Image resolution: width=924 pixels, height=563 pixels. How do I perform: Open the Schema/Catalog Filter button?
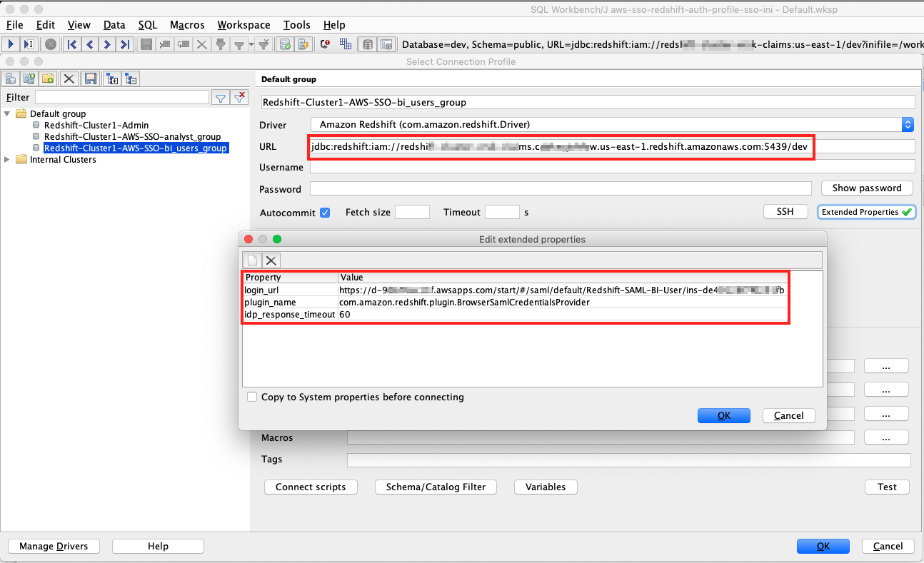(436, 487)
